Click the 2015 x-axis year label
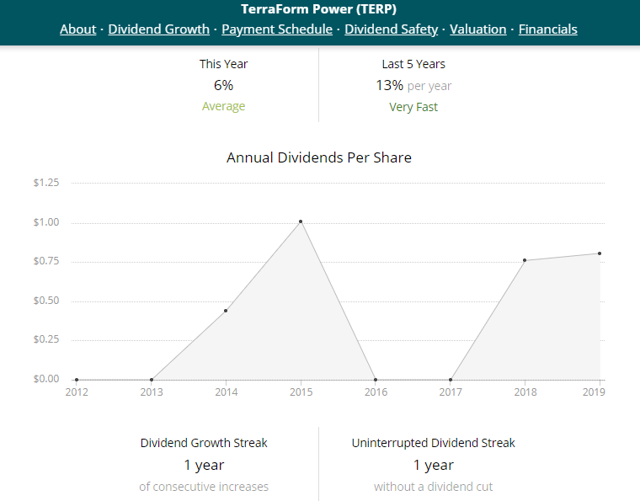 301,392
